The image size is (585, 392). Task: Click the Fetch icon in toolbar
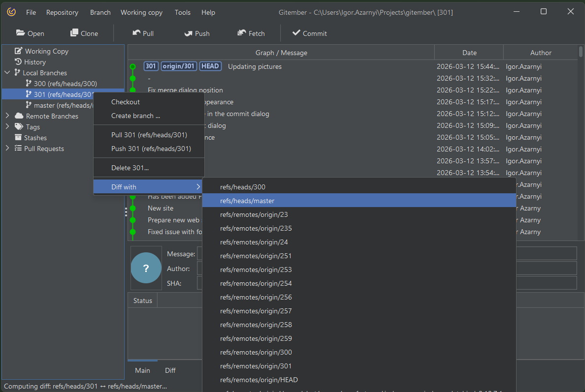pyautogui.click(x=242, y=33)
